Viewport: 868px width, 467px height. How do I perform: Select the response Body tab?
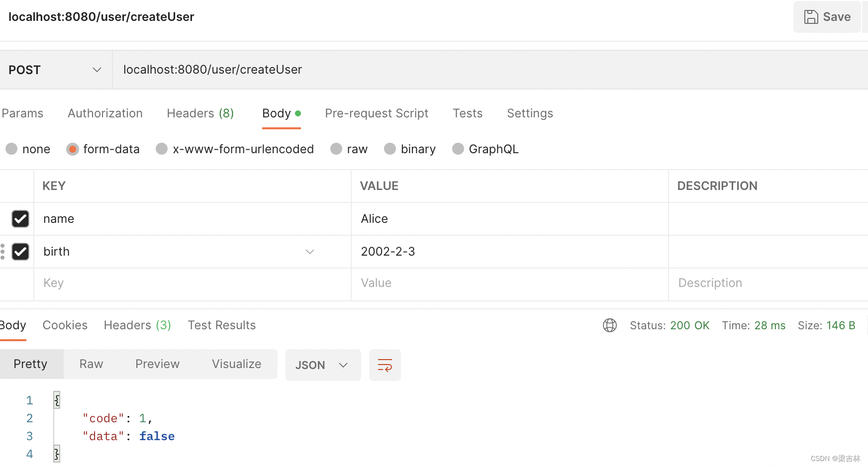pyautogui.click(x=13, y=325)
